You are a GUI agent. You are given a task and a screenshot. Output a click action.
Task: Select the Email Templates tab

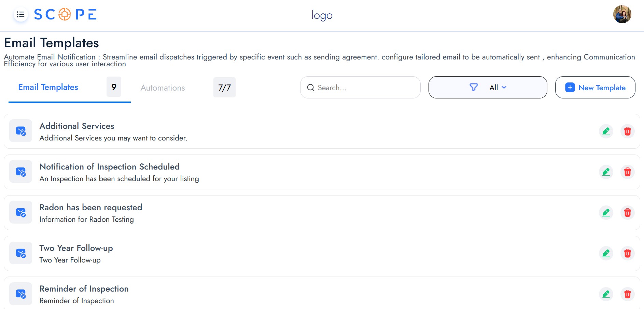[48, 88]
